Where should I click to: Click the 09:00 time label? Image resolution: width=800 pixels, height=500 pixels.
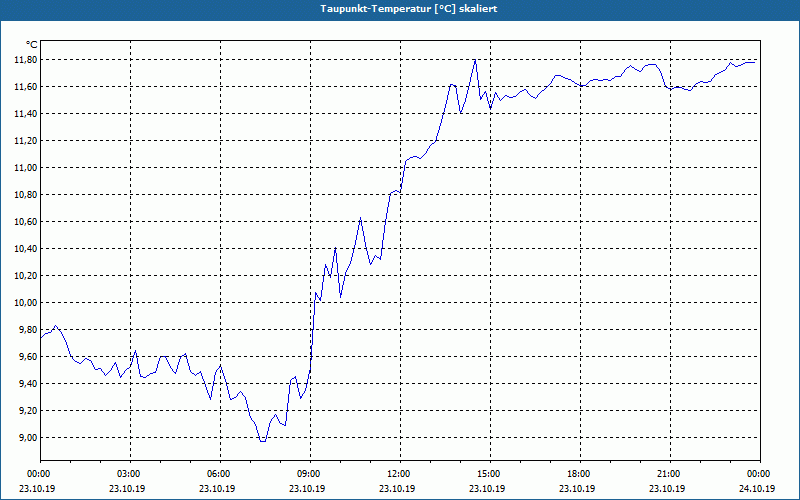click(310, 474)
